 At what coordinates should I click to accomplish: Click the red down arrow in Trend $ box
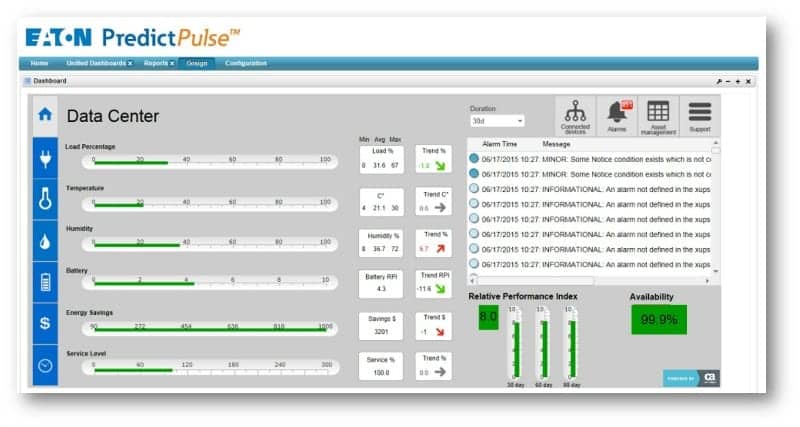coord(440,332)
